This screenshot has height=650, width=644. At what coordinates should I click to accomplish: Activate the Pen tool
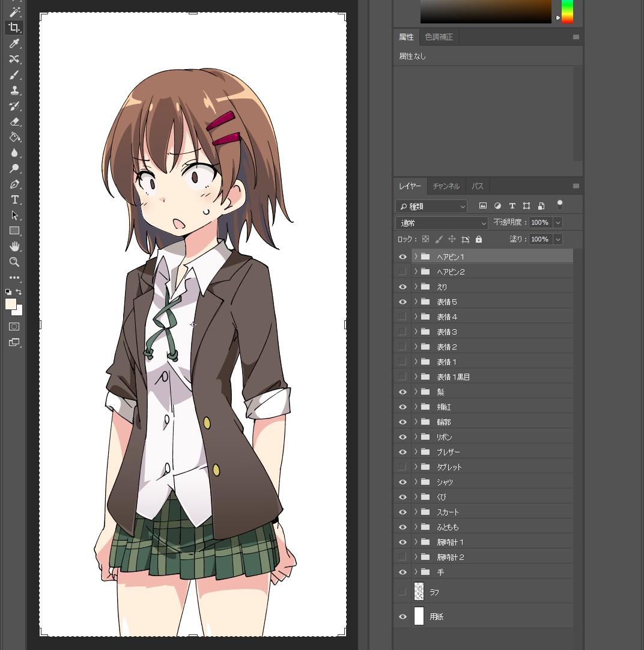[x=14, y=184]
